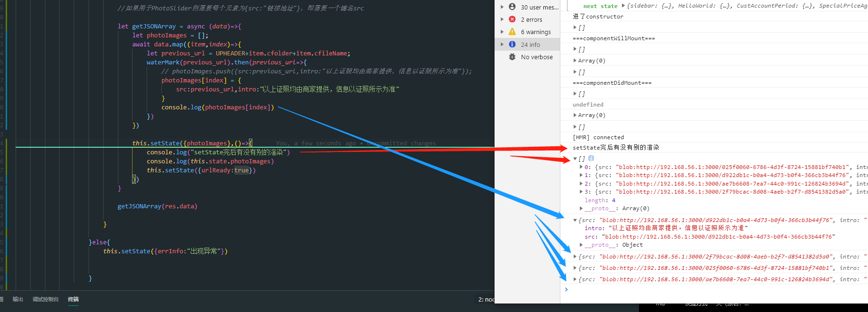Select the No verbose filter
This screenshot has width=868, height=312.
click(x=536, y=57)
